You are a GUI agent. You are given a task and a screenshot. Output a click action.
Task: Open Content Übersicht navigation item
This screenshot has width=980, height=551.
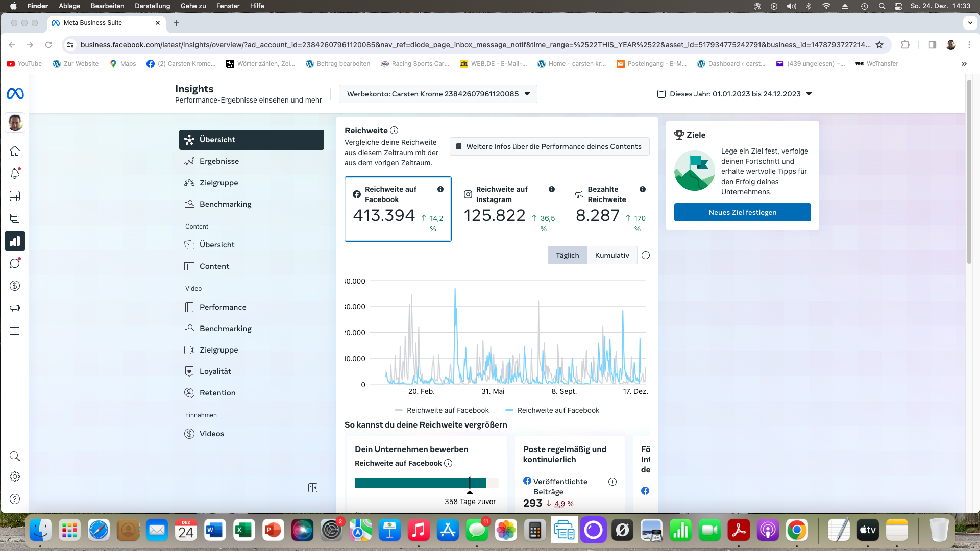(x=252, y=245)
